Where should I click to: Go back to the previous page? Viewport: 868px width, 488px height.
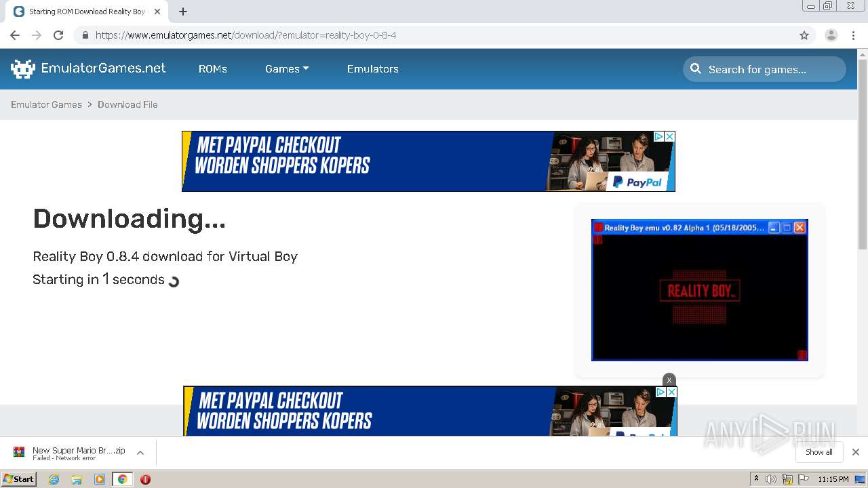coord(15,35)
